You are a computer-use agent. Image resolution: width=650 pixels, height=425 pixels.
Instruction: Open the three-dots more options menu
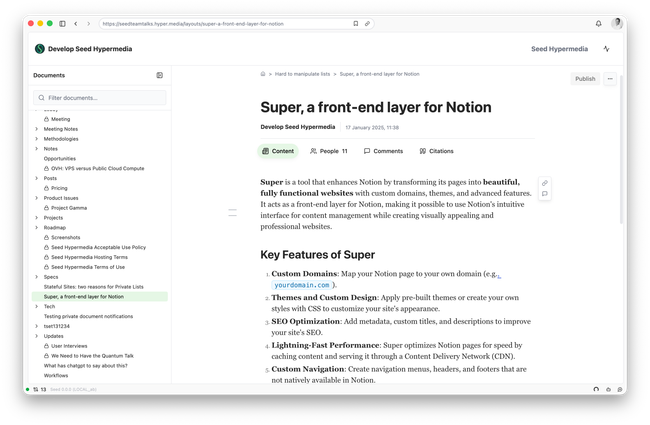pos(610,79)
